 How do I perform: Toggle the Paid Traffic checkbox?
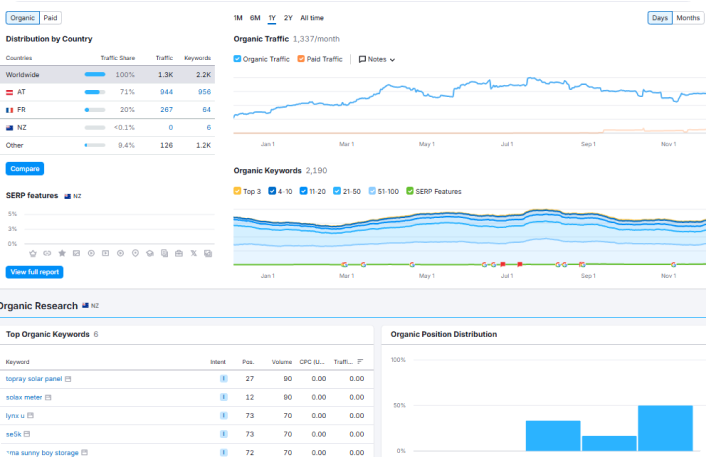tap(301, 59)
